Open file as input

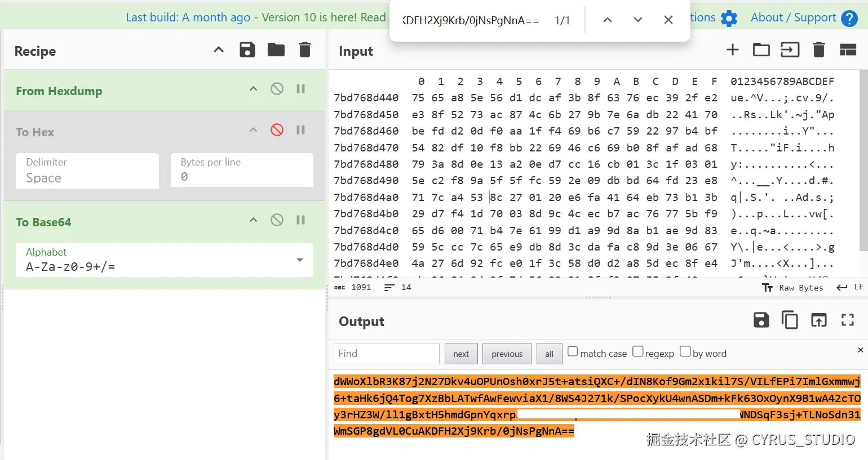click(x=790, y=50)
